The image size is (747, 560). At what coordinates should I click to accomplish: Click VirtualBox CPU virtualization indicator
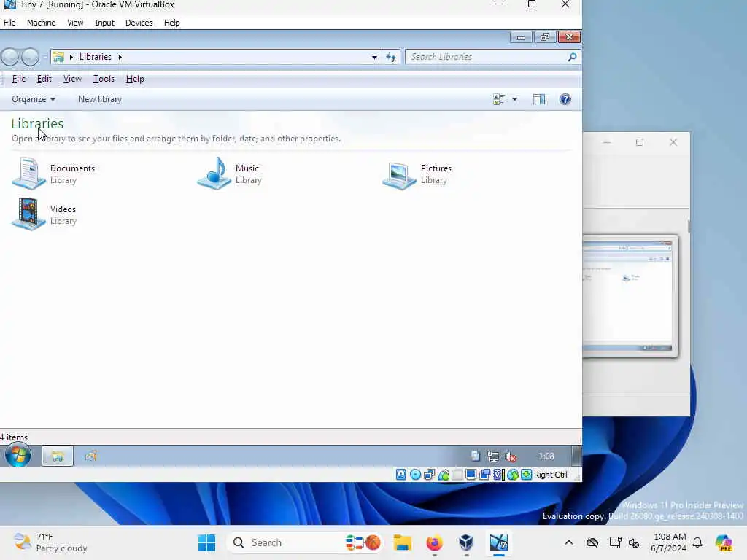click(x=499, y=474)
